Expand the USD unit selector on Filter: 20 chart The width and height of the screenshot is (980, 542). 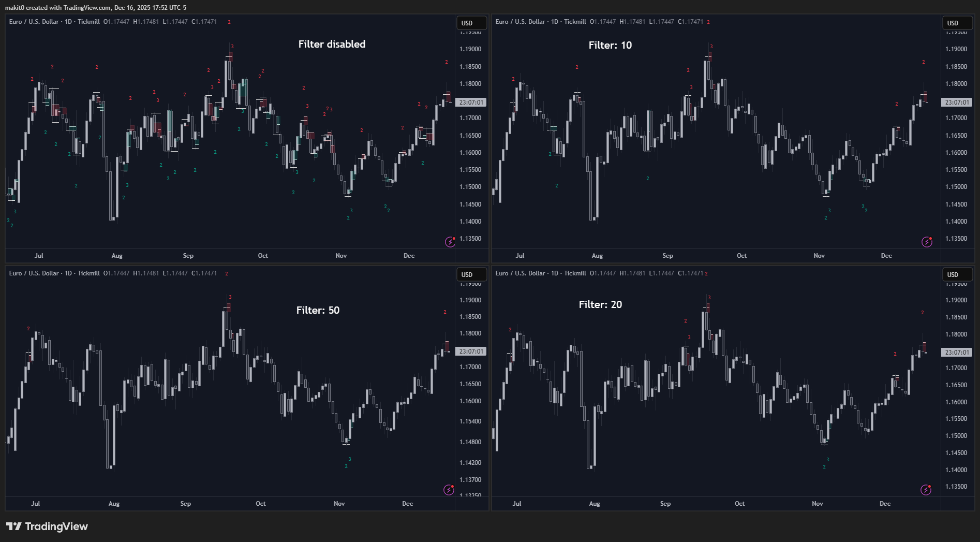coord(957,274)
